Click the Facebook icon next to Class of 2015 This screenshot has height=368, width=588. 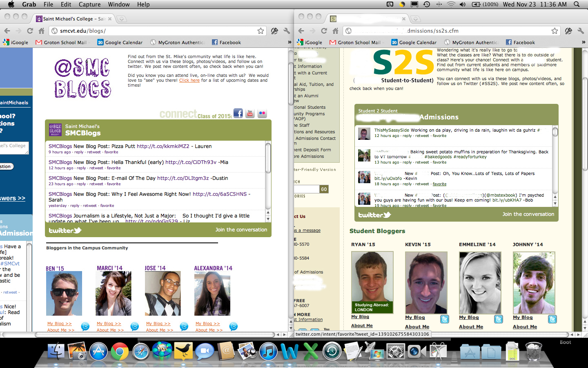click(238, 113)
